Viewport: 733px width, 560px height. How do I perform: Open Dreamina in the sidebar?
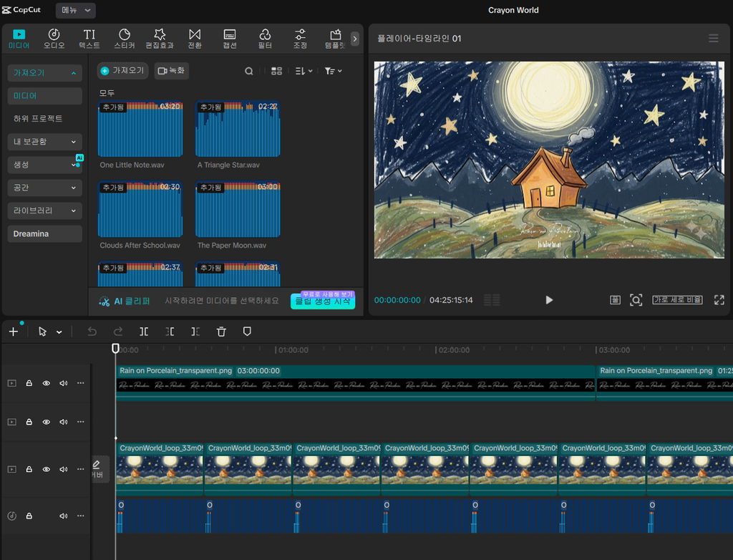(x=45, y=233)
